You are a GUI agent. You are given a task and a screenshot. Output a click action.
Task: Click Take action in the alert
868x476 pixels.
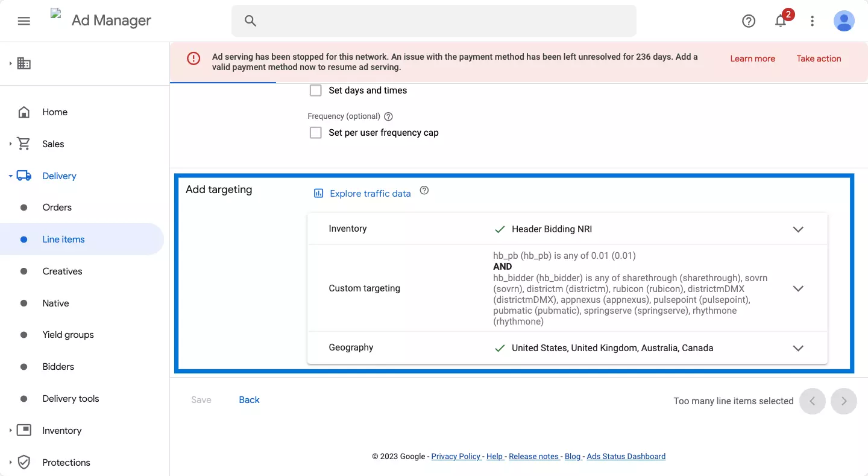(x=819, y=59)
